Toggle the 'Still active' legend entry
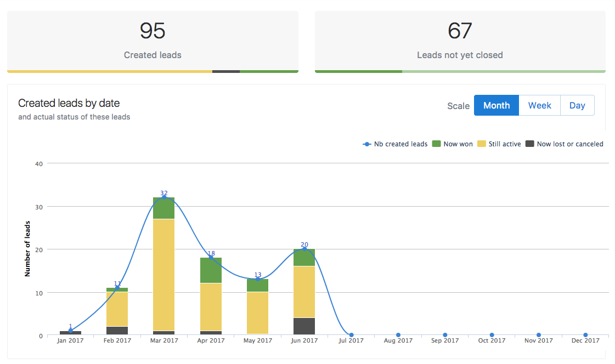Viewport: 615px width, 364px height. 499,144
